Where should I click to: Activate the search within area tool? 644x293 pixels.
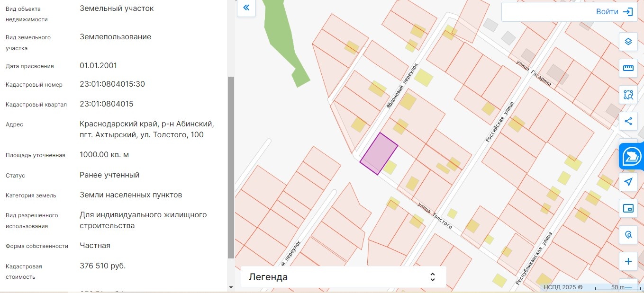628,95
